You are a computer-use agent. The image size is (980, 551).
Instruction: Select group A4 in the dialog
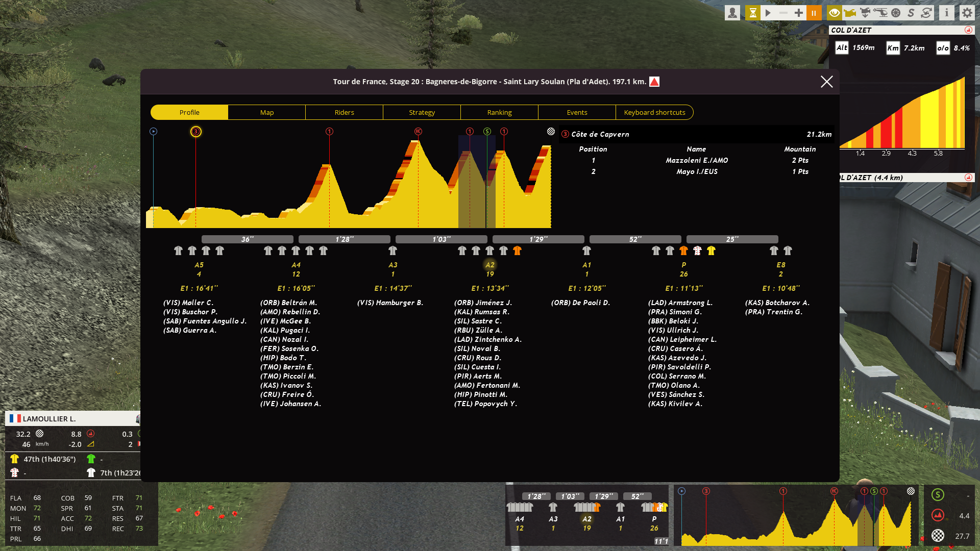pyautogui.click(x=296, y=265)
